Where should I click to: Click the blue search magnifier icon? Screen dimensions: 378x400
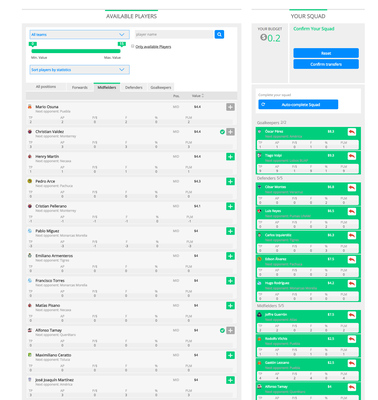[x=219, y=34]
